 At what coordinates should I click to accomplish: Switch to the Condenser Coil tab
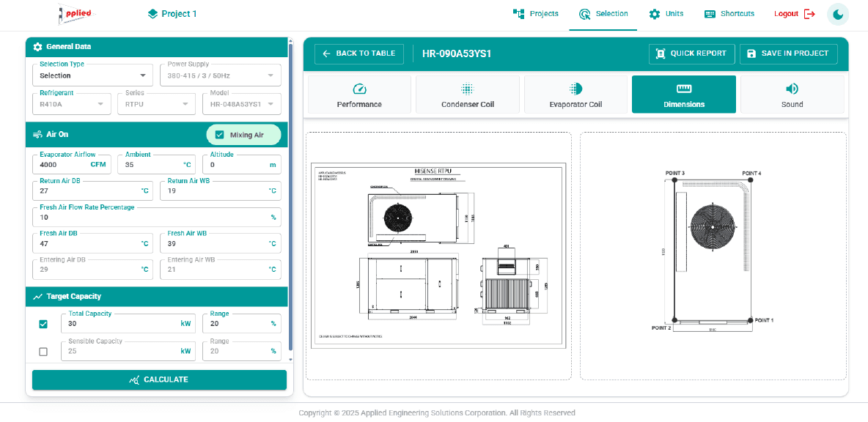tap(467, 95)
